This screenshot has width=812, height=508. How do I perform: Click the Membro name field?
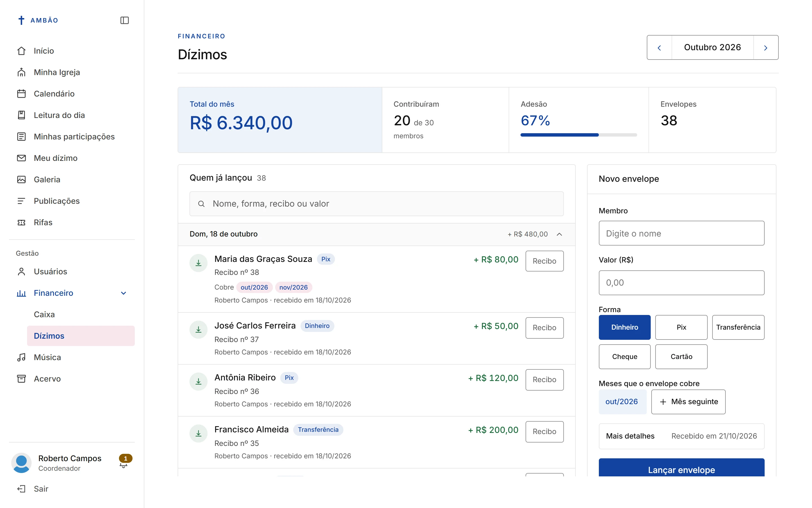[x=681, y=233]
